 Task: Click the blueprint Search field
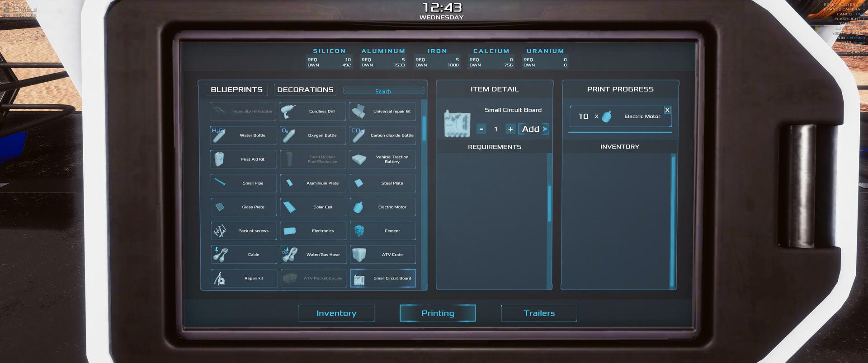(x=383, y=91)
